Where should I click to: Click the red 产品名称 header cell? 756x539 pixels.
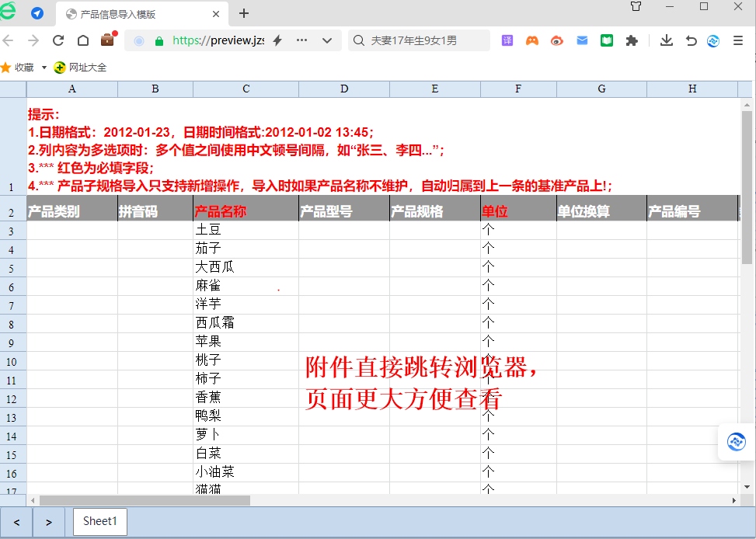(246, 208)
